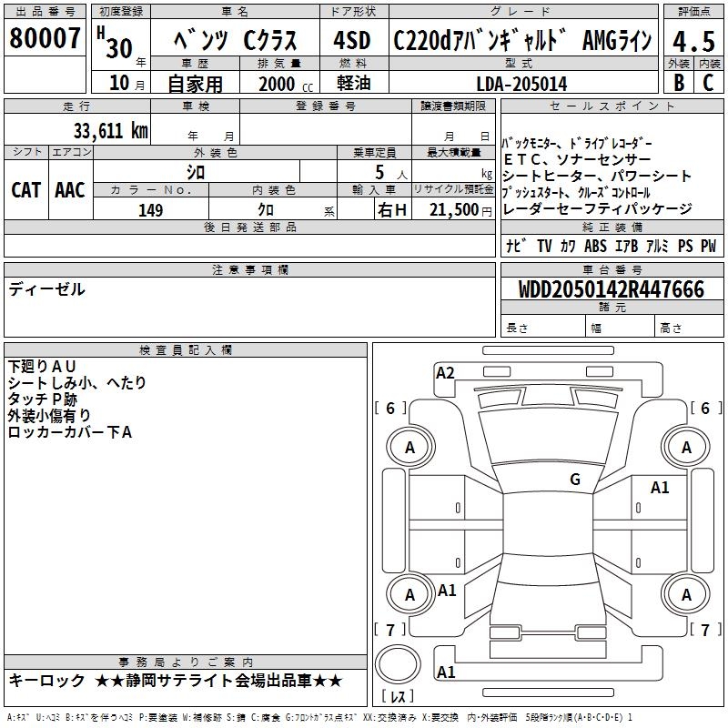The width and height of the screenshot is (728, 728).
Task: Click the steering position 右H
Action: pyautogui.click(x=393, y=210)
